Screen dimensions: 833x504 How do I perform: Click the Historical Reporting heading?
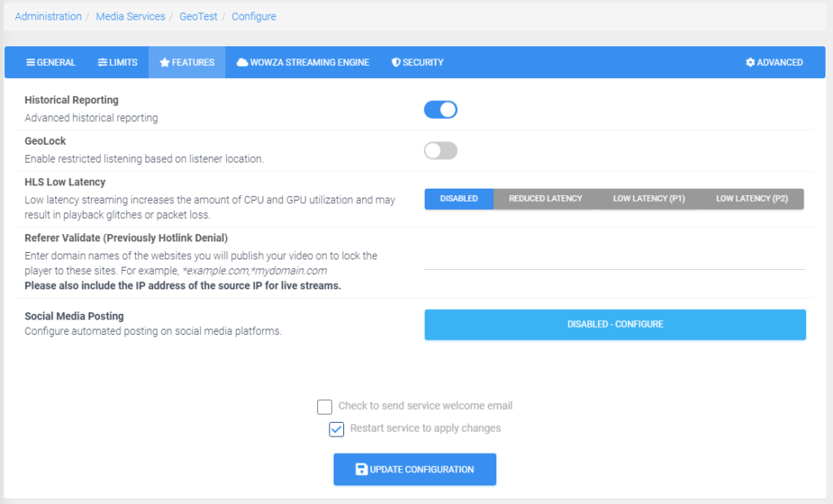click(72, 100)
